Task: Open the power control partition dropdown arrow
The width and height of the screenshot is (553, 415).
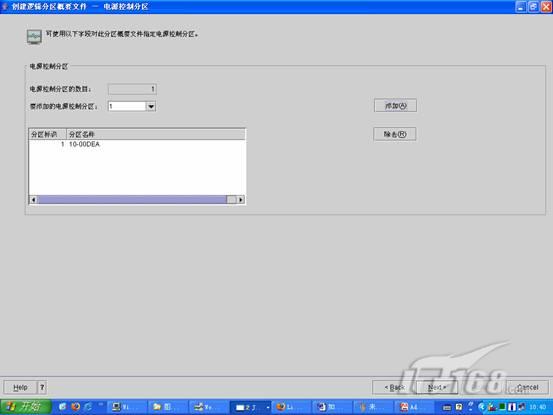Action: tap(151, 106)
